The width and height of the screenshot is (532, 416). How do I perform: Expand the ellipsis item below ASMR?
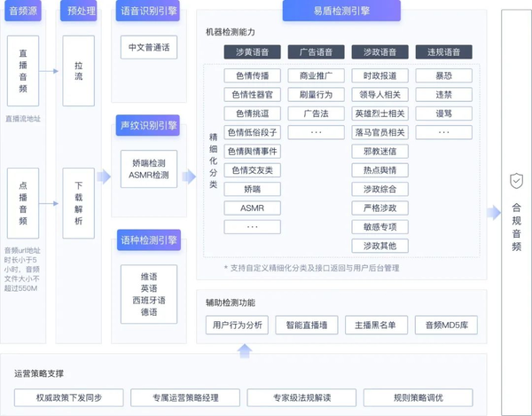[x=253, y=226]
